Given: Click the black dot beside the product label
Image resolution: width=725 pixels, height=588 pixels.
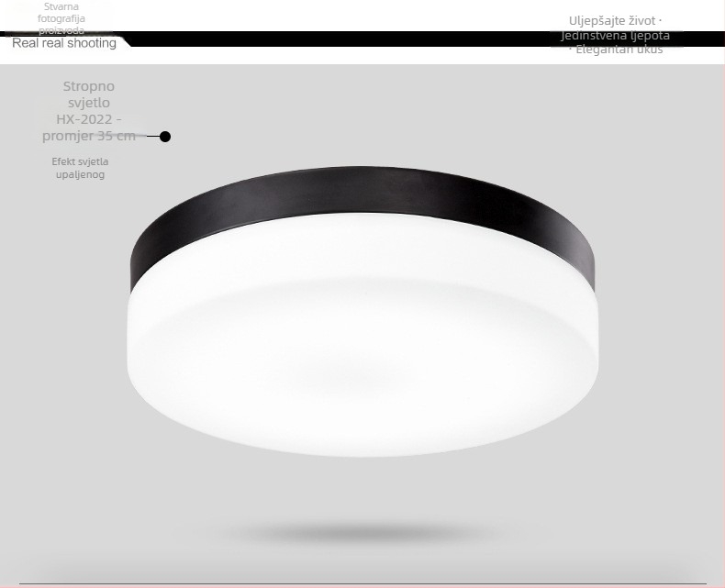Looking at the screenshot, I should pos(165,137).
